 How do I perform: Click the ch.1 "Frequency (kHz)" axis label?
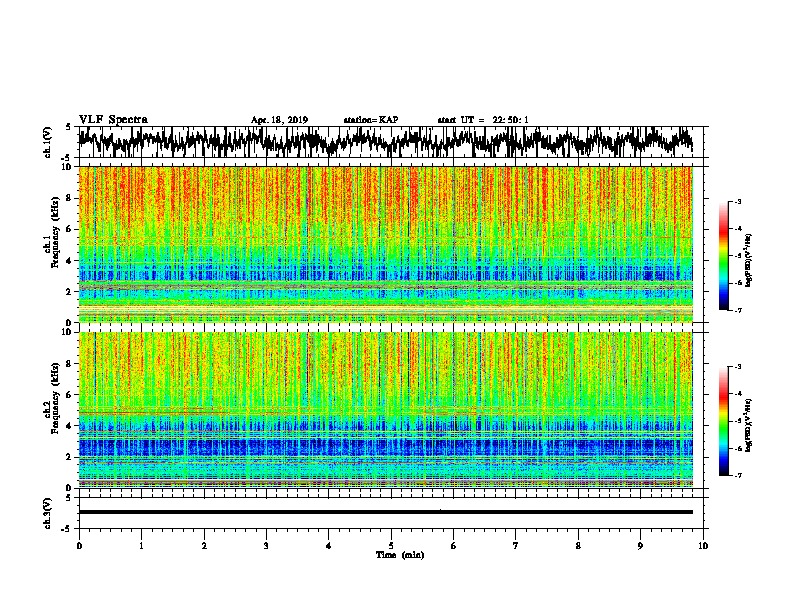pyautogui.click(x=55, y=233)
